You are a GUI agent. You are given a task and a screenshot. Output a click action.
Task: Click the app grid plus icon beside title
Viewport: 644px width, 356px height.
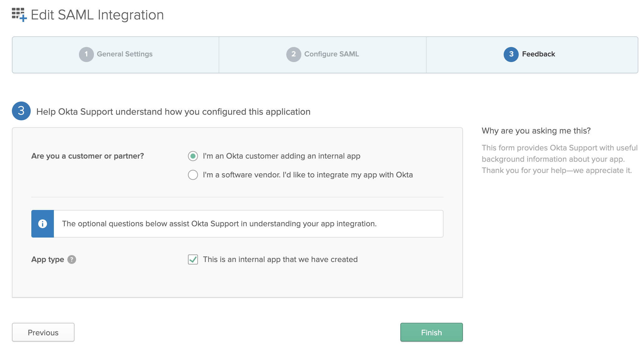tap(19, 15)
